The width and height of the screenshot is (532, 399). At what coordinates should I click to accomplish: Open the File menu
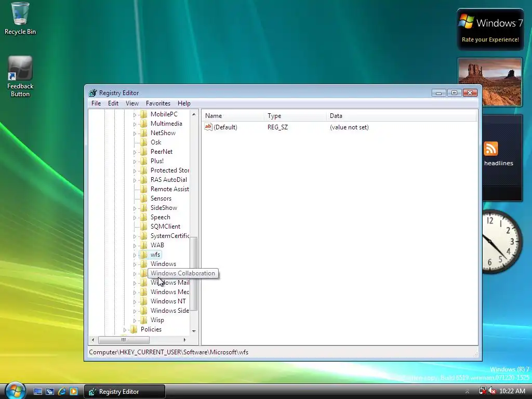pos(96,103)
